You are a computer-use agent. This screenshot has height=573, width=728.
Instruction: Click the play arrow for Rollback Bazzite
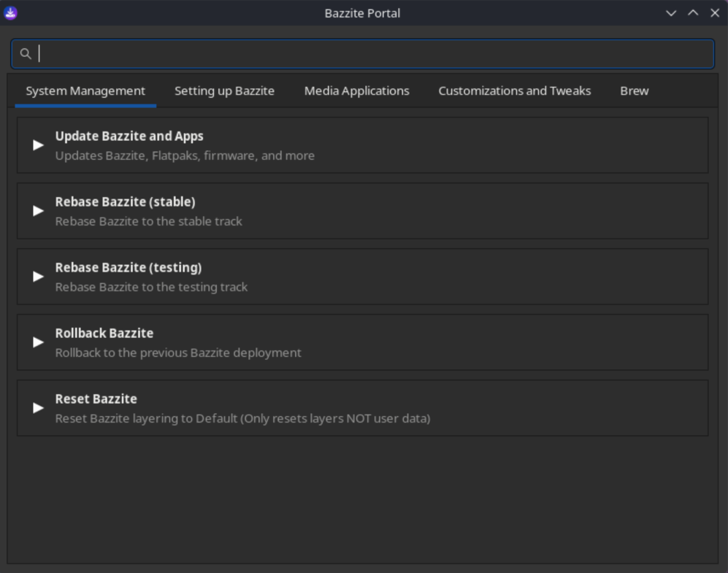click(38, 342)
